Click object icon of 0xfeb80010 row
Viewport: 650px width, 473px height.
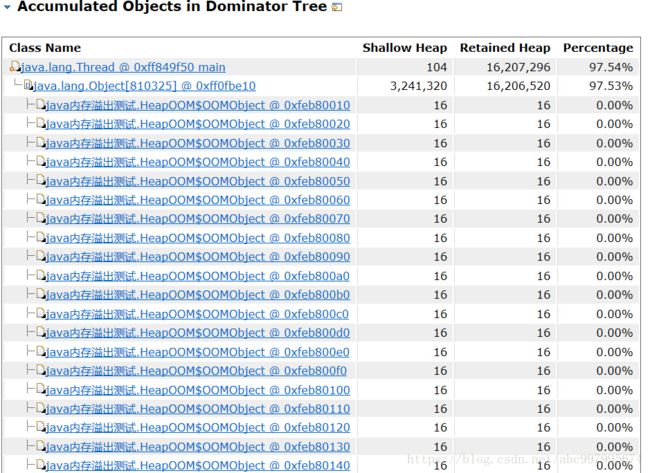click(x=41, y=104)
